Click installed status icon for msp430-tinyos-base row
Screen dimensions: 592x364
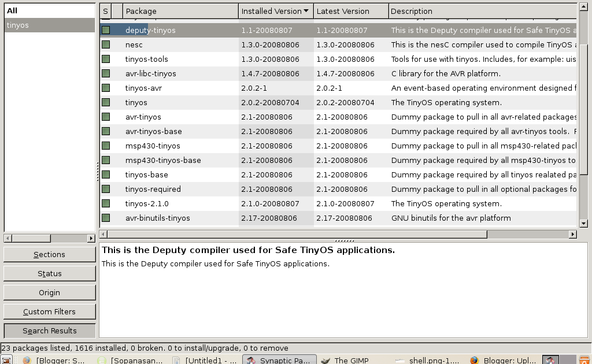click(x=106, y=160)
